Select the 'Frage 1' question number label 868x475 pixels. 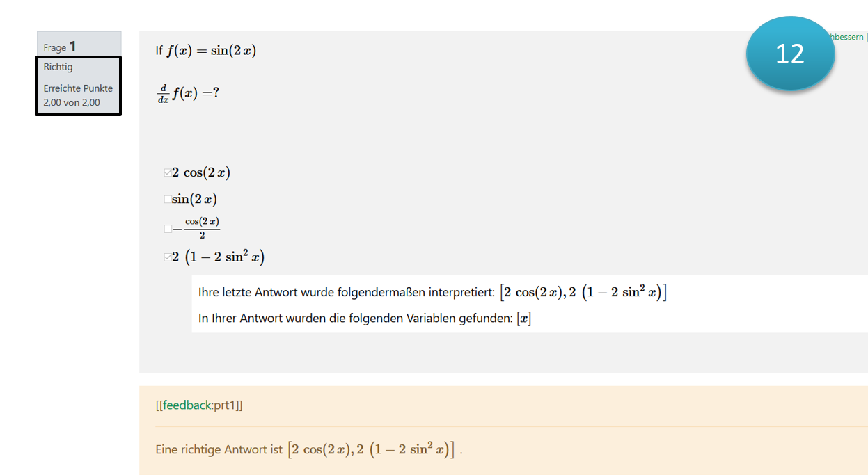60,47
